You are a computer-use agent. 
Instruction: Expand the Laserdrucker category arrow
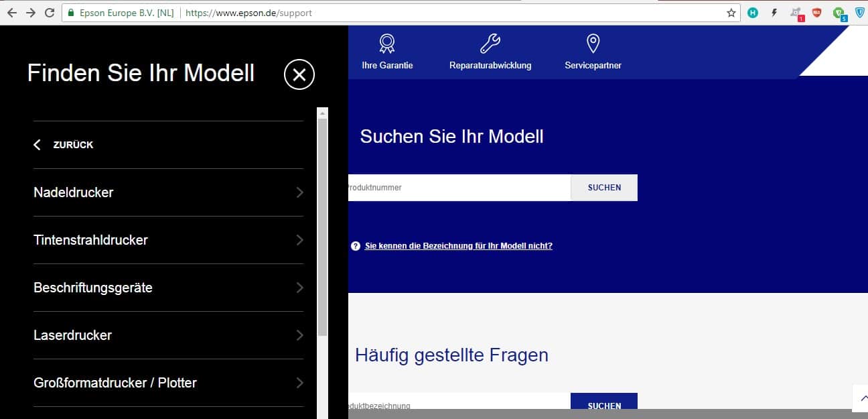pos(299,335)
